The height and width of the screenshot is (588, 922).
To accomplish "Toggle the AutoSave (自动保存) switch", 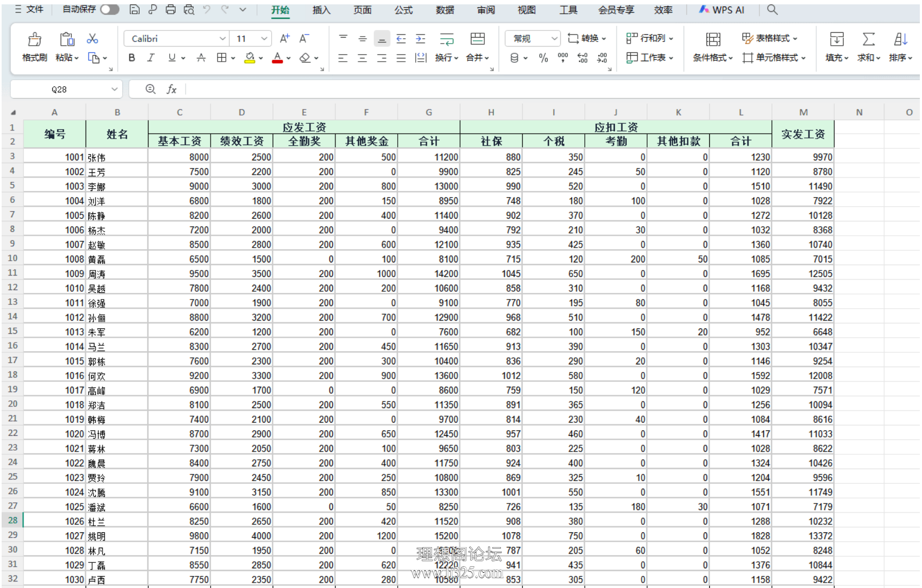I will (110, 10).
